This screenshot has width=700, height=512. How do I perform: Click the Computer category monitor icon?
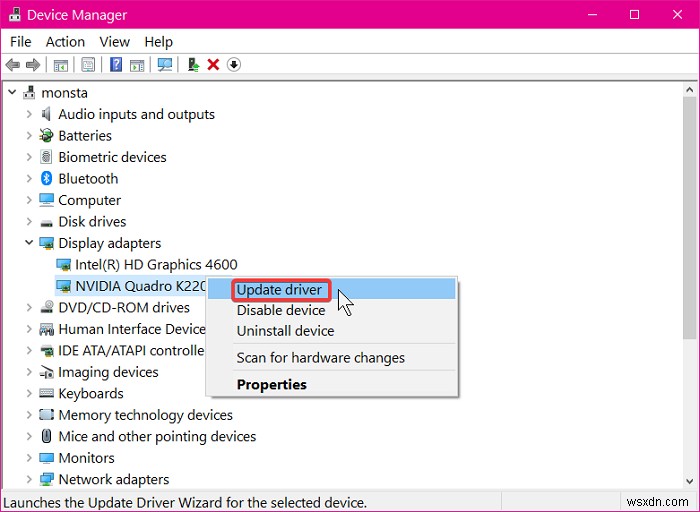click(x=46, y=200)
